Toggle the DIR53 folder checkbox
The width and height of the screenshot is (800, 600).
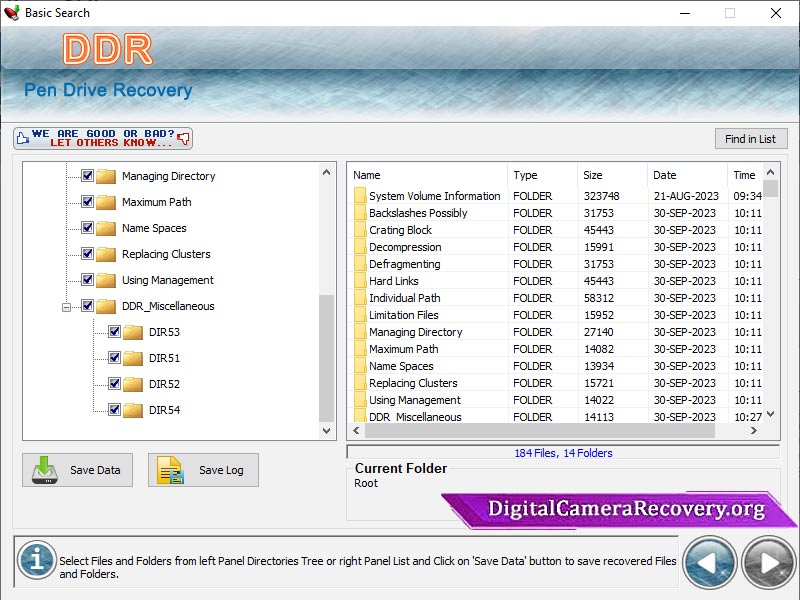tap(114, 332)
